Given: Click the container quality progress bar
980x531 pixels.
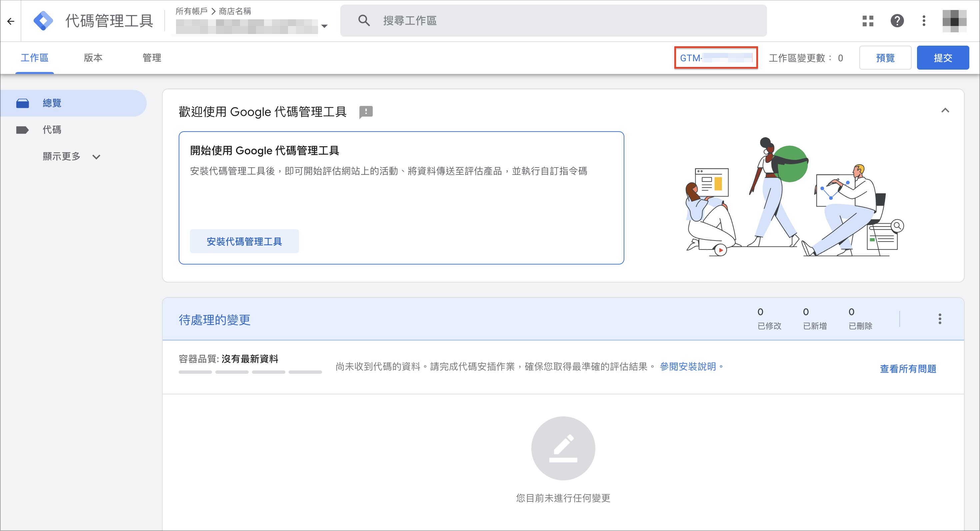Looking at the screenshot, I should [x=250, y=372].
